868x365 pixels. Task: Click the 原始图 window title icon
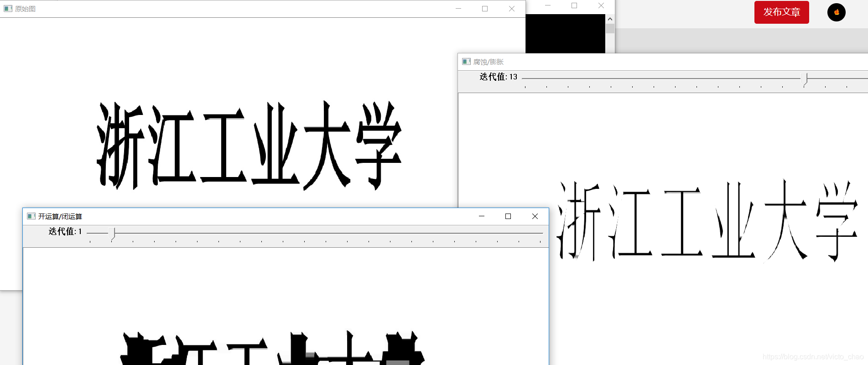point(8,9)
